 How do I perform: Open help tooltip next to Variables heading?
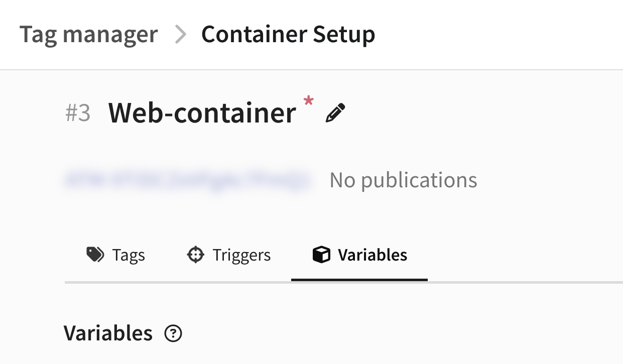[173, 333]
